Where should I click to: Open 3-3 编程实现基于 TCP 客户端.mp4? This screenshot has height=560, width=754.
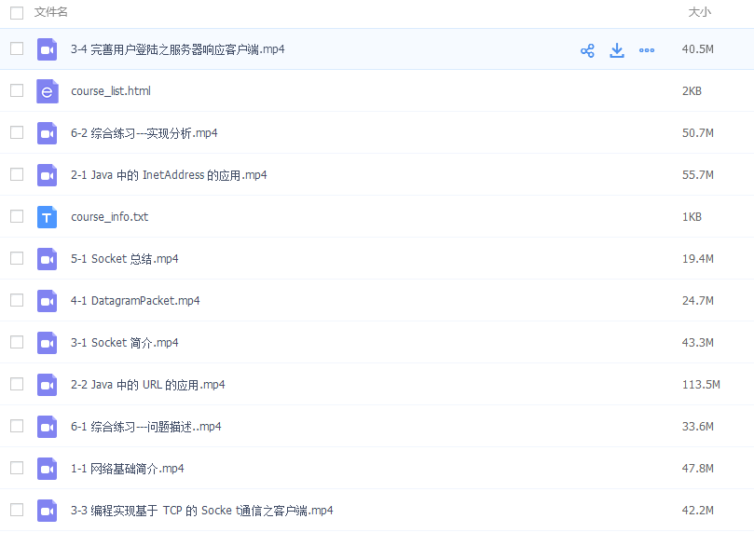[x=202, y=511]
